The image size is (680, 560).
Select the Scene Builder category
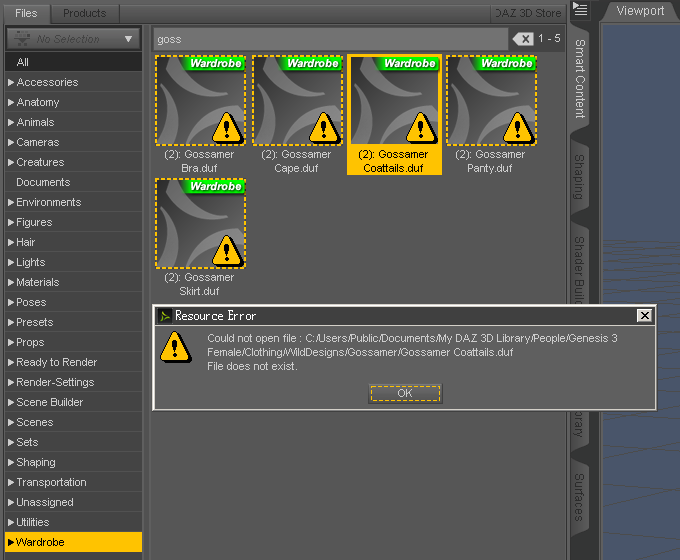coord(73,402)
